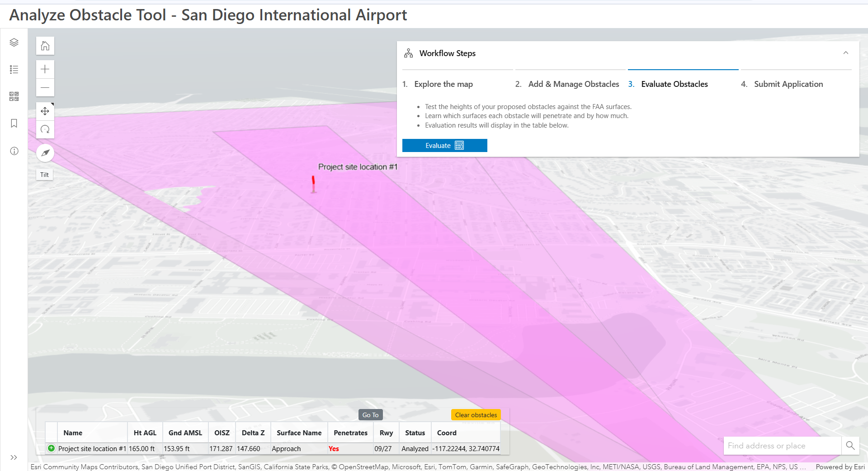
Task: Reset the map with the Home icon
Action: tap(45, 46)
